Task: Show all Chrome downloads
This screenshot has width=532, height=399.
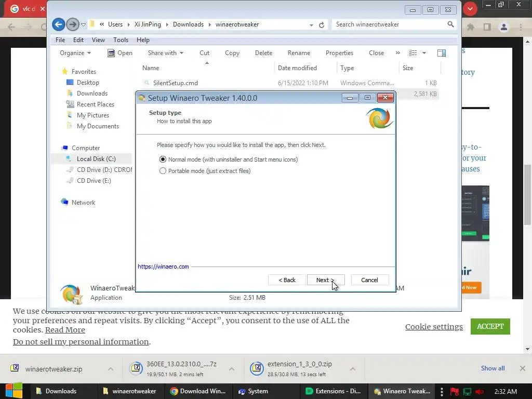Action: click(x=493, y=368)
